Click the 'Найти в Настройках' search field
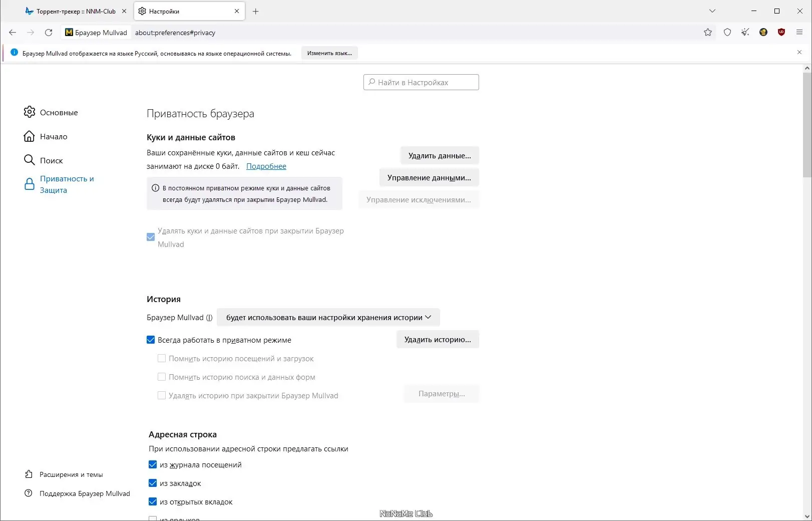Screen dimensions: 812x521 coord(421,82)
